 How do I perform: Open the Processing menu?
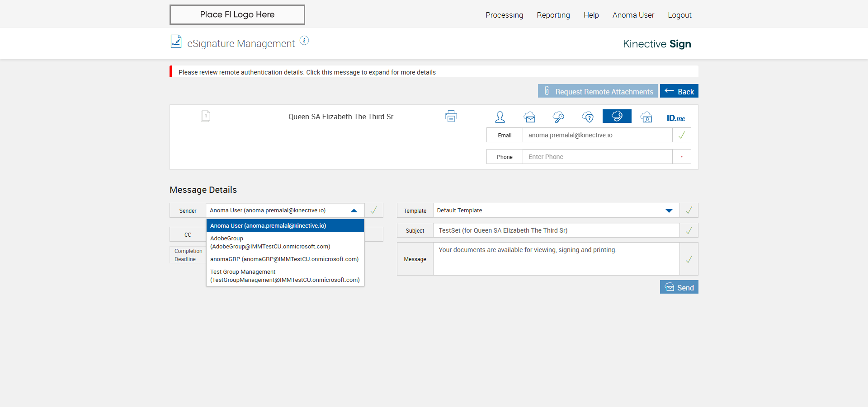[x=504, y=15]
